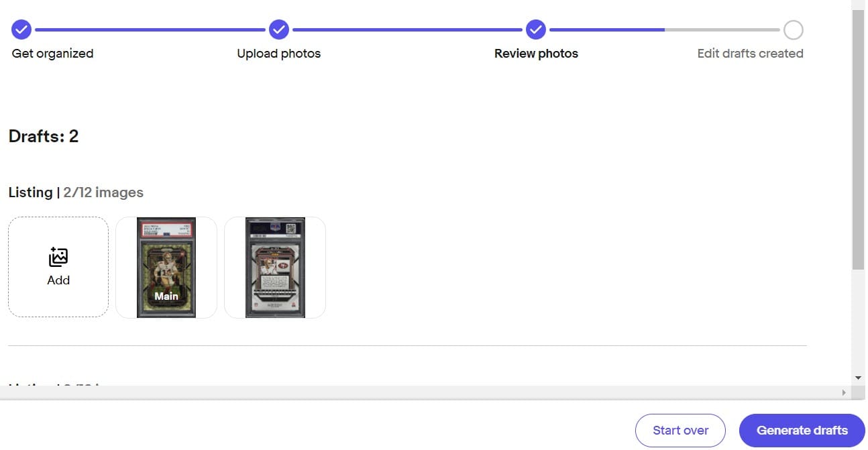
Task: Add another image to the listing
Action: (58, 267)
